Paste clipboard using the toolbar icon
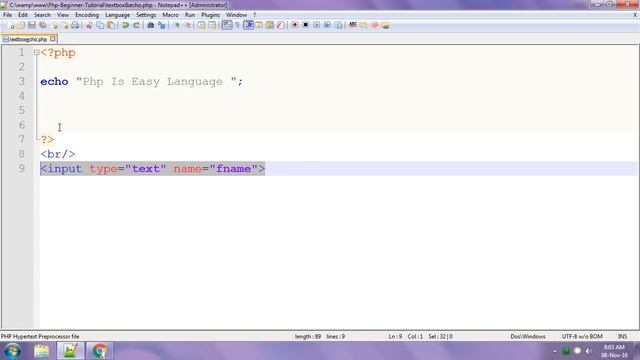The width and height of the screenshot is (640, 360). (x=111, y=25)
